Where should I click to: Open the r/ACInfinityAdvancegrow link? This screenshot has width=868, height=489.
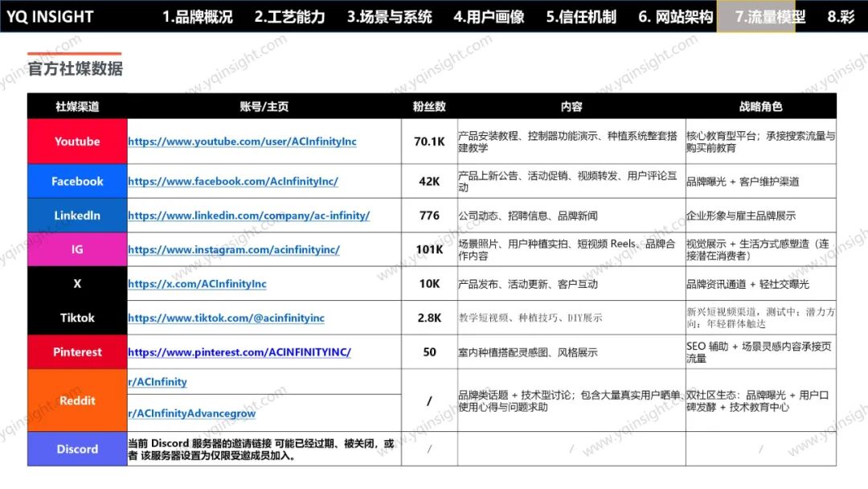[x=191, y=413]
